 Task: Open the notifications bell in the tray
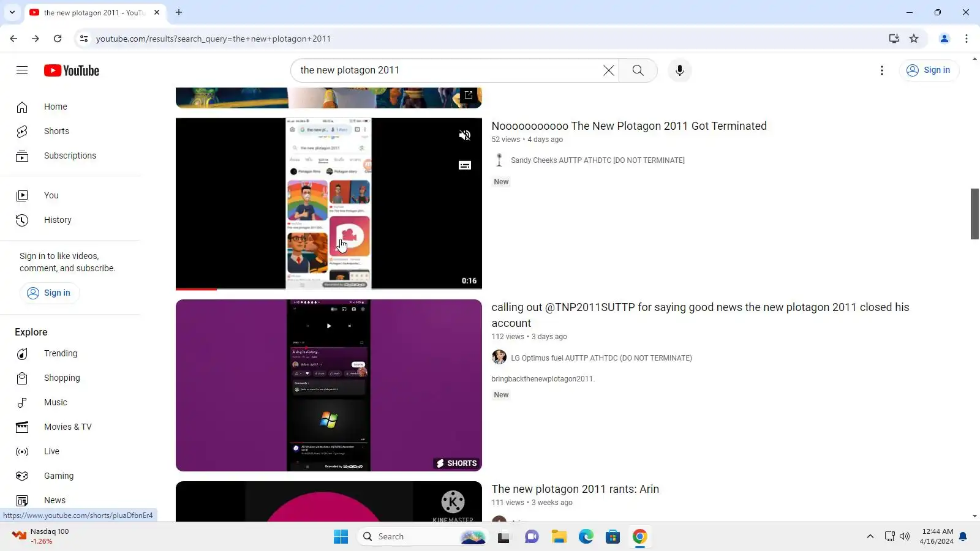pyautogui.click(x=963, y=537)
